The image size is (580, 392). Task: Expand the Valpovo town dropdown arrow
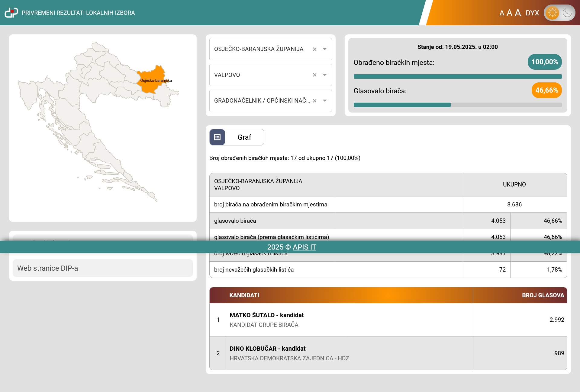tap(325, 75)
